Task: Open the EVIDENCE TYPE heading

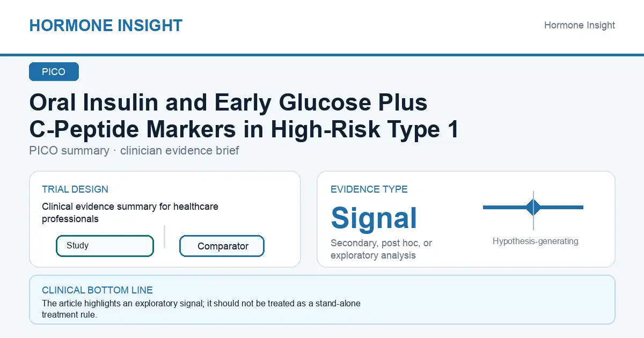Action: [369, 189]
